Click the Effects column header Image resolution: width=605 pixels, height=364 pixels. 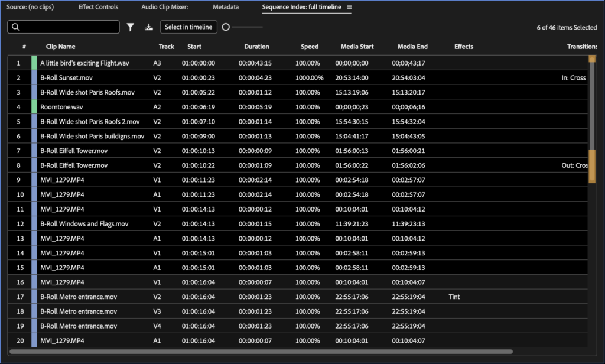464,47
